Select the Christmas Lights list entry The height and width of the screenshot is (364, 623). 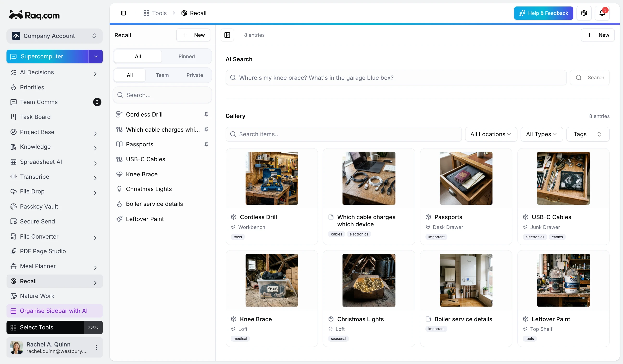pos(162,189)
